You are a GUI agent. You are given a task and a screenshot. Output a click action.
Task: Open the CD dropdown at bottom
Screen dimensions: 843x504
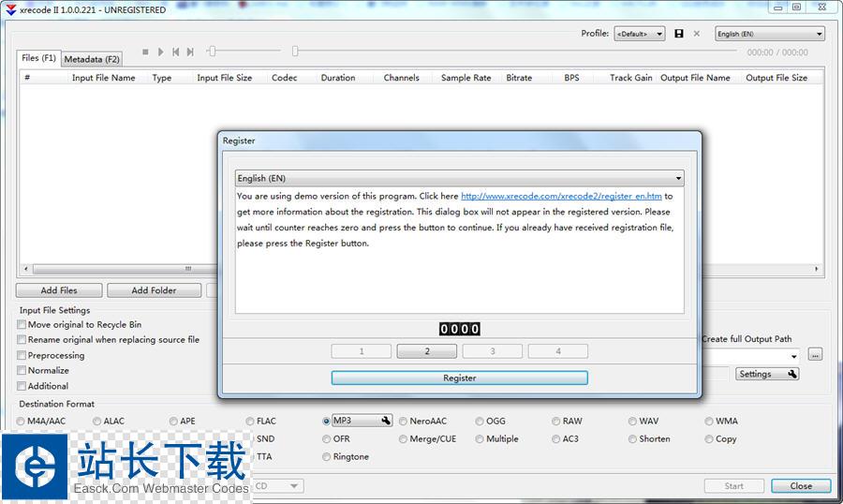pos(278,485)
